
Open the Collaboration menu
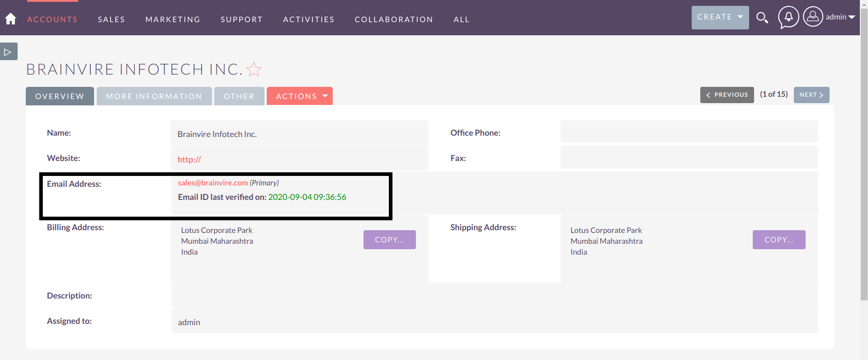coord(394,19)
